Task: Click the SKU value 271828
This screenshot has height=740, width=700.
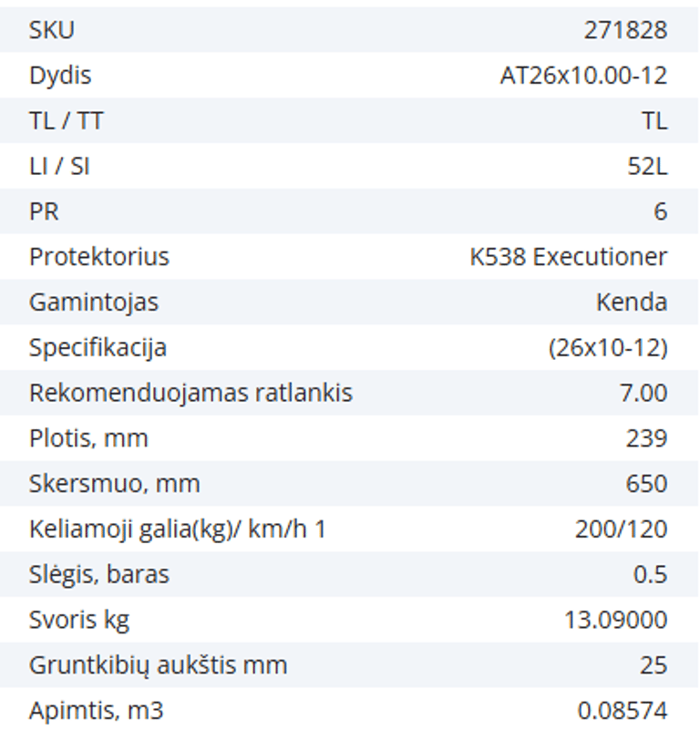Action: click(625, 30)
